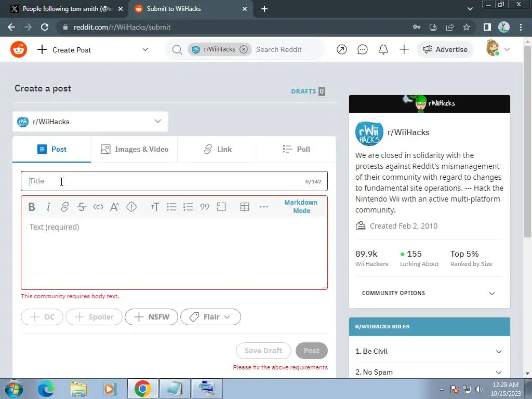
Task: Open Chrome three-dot menu
Action: point(521,27)
